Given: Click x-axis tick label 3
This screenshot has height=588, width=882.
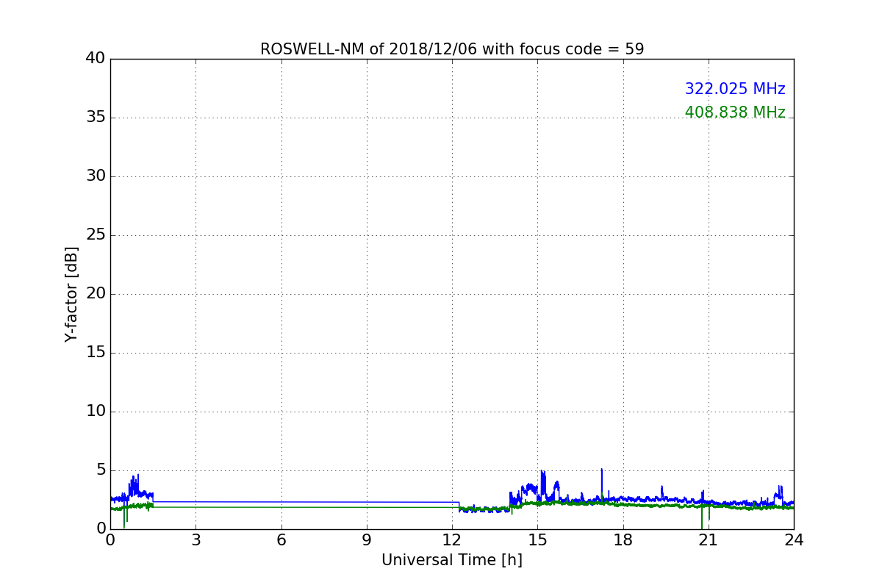Looking at the screenshot, I should (196, 540).
